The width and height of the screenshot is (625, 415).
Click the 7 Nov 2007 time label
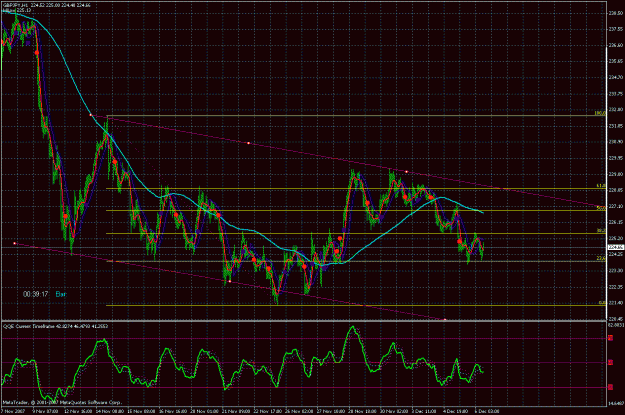point(13,411)
